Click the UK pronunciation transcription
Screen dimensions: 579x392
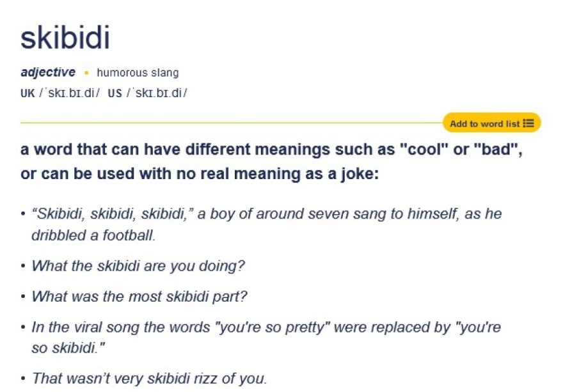pyautogui.click(x=69, y=93)
